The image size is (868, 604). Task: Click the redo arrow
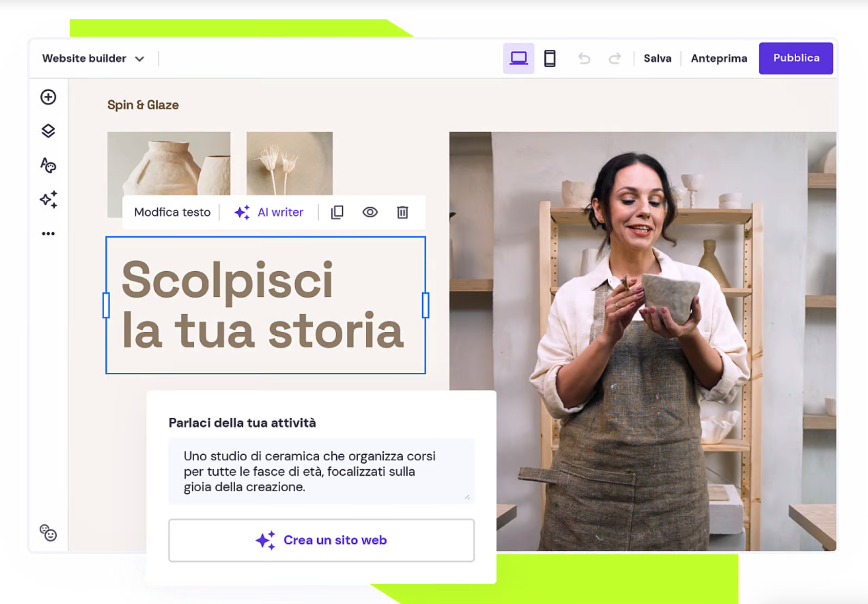(x=614, y=58)
